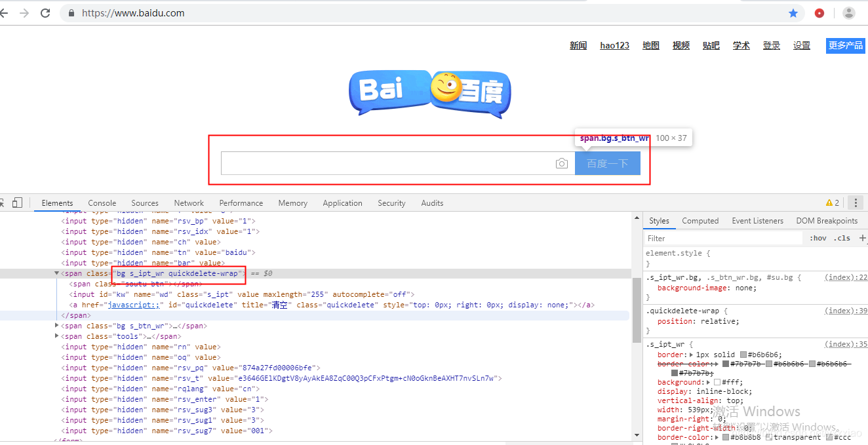The image size is (868, 445).
Task: Click the 登录 login link
Action: [x=772, y=45]
